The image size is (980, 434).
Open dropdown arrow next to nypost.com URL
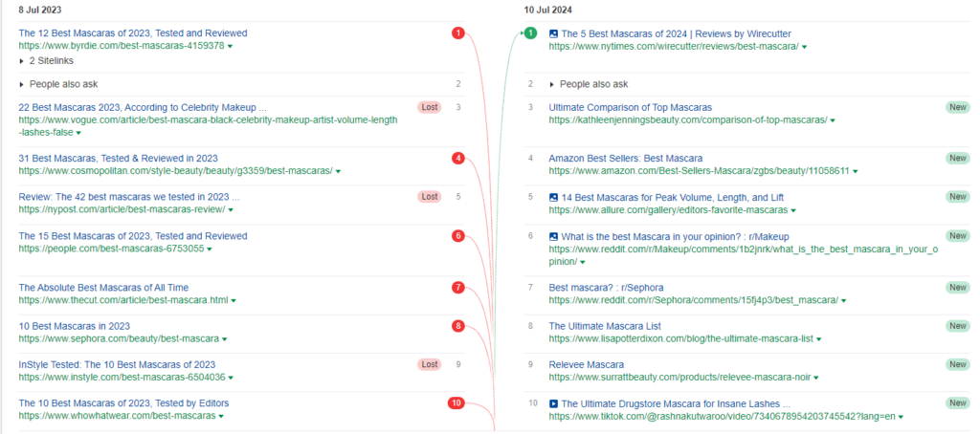tap(231, 209)
